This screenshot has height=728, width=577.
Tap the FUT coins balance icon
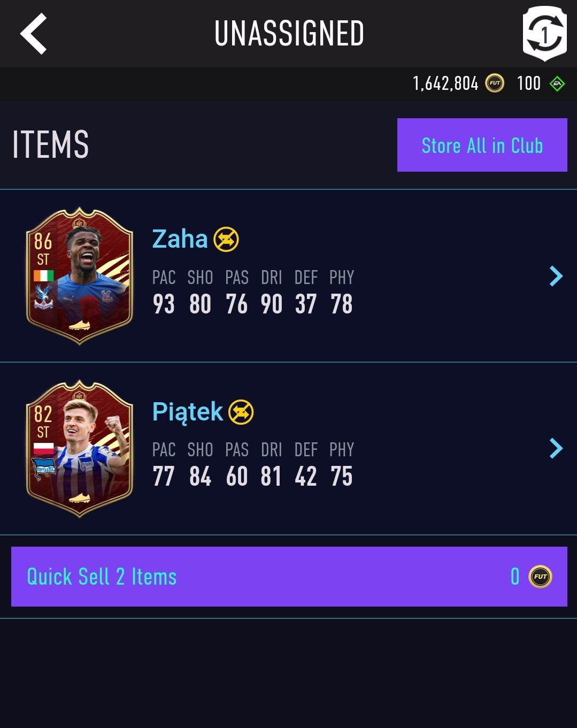point(495,83)
